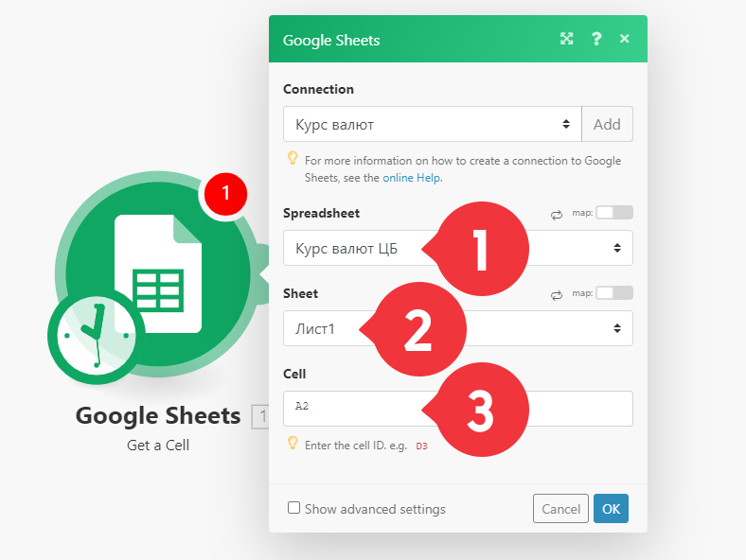Open Sheet dropdown Лист1

click(x=458, y=328)
